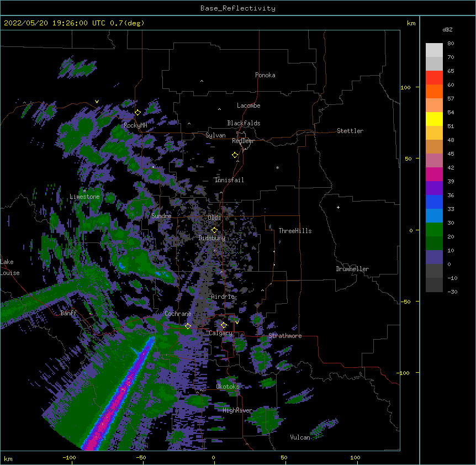Click the Base_Reflectivity title

[x=238, y=8]
